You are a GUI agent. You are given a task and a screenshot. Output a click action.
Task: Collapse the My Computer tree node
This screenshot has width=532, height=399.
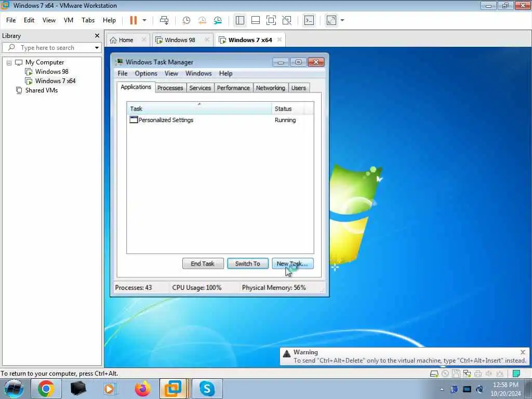[x=9, y=63]
